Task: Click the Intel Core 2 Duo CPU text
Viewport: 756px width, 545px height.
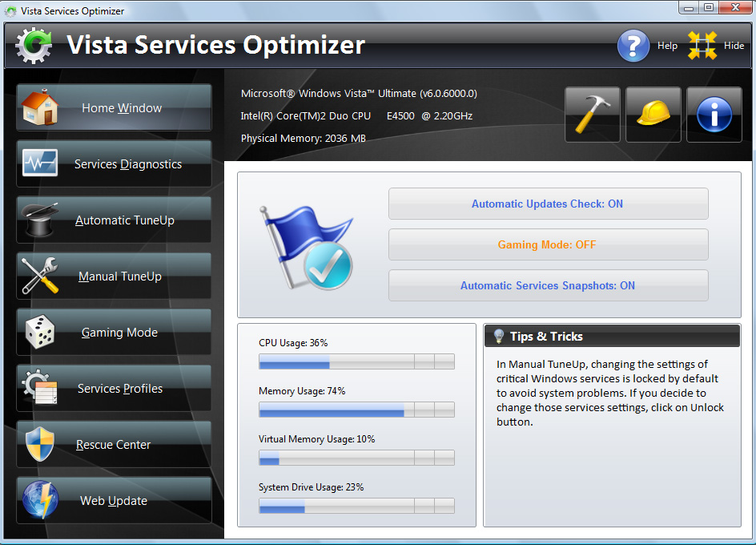Action: [x=356, y=116]
